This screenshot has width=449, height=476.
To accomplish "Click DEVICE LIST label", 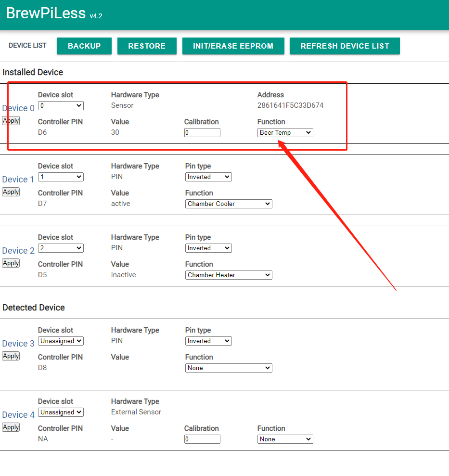I will [27, 46].
